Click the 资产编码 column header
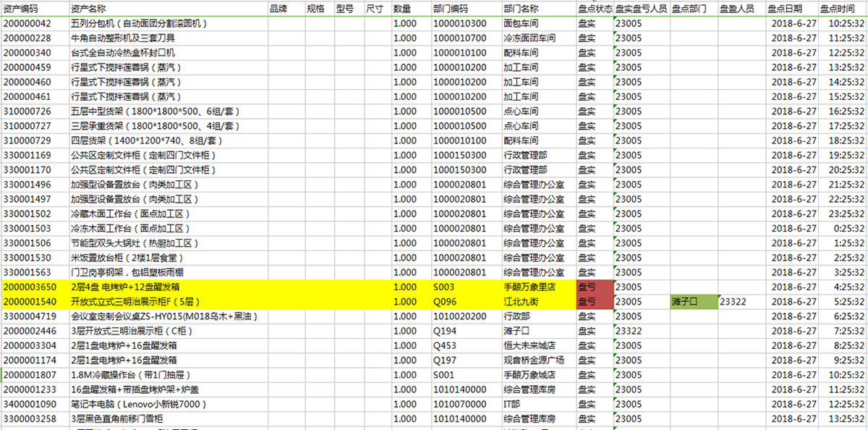The image size is (868, 430). coord(20,9)
